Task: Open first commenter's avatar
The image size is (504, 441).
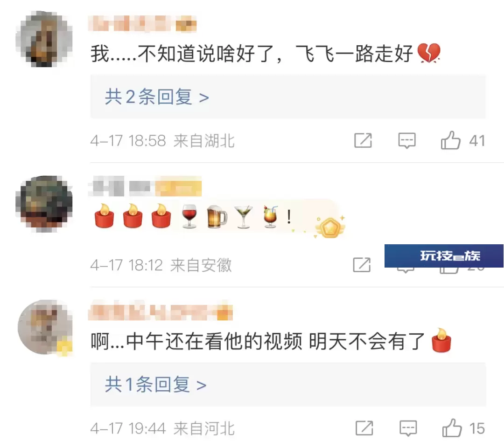Action: point(44,39)
